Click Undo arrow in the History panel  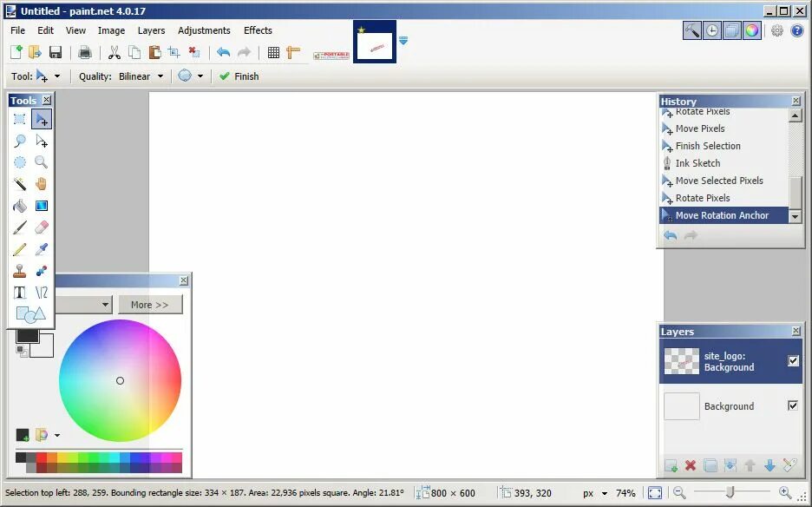pos(671,235)
